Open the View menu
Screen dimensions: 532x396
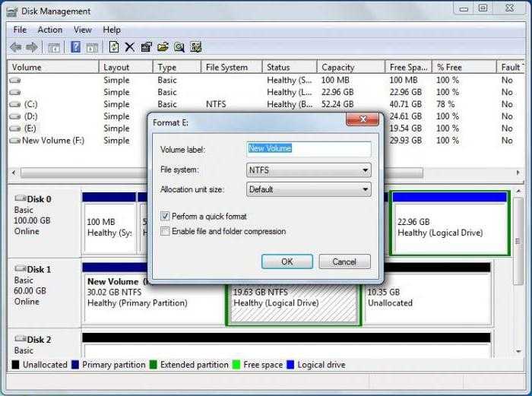coord(82,30)
